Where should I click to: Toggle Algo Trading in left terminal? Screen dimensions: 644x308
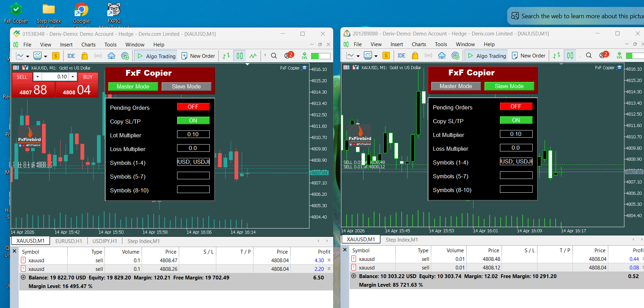point(156,56)
